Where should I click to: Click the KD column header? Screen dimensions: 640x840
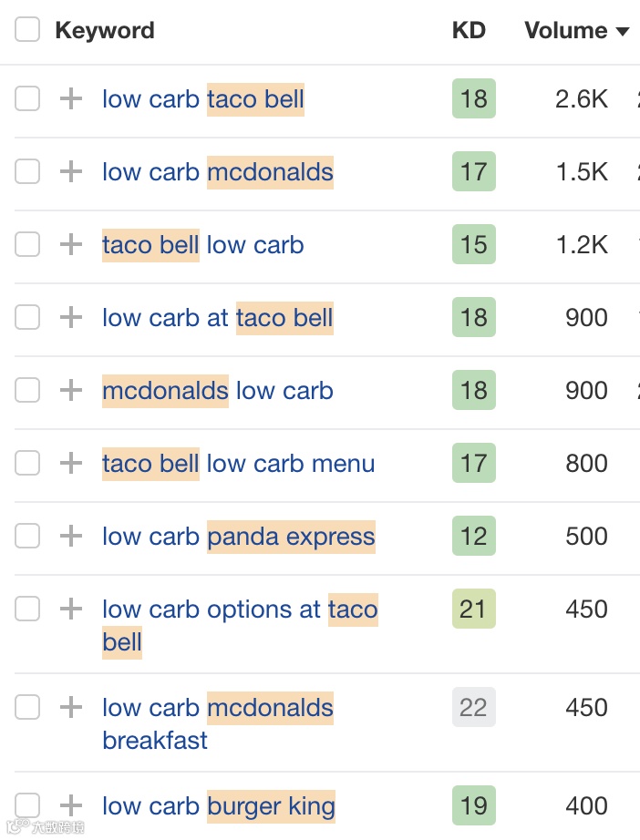(470, 30)
